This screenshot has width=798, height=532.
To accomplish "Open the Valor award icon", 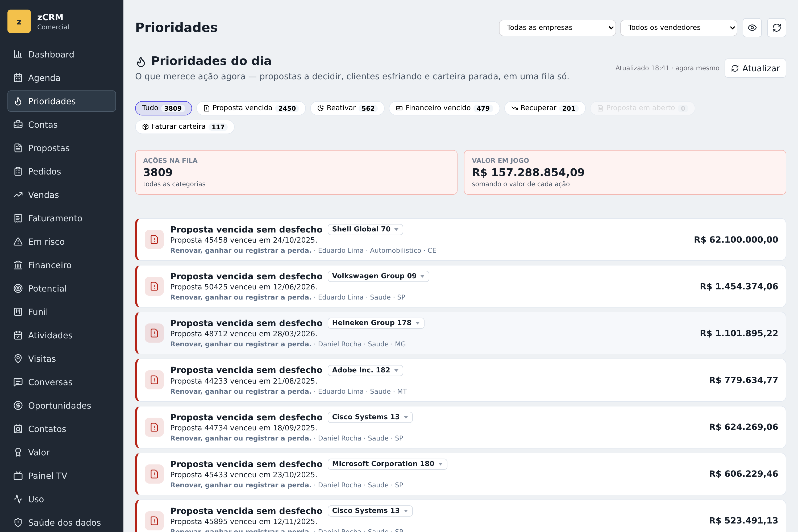I will click(18, 452).
